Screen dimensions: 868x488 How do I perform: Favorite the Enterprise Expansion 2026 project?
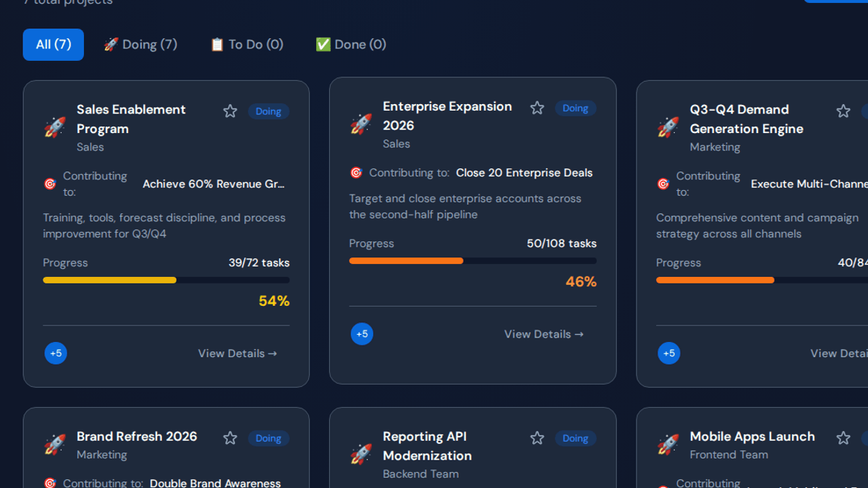pos(537,108)
